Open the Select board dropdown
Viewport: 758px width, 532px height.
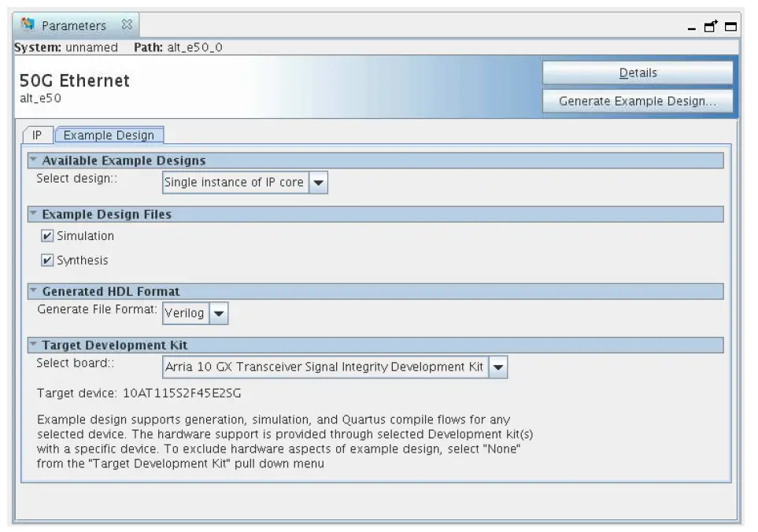[x=497, y=366]
